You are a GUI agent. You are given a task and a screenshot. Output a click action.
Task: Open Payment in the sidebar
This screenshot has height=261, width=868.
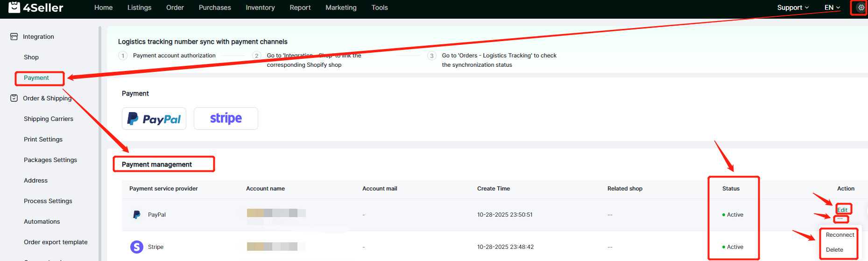36,78
